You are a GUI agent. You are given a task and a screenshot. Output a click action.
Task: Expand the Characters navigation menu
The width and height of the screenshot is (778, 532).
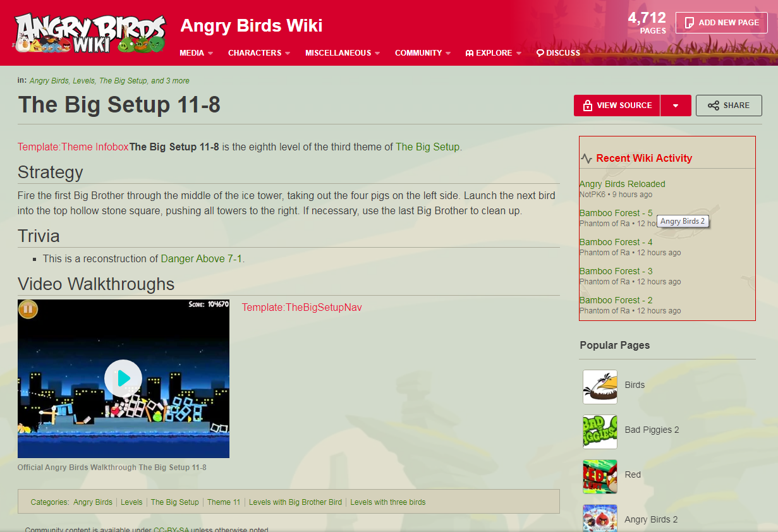(x=259, y=53)
